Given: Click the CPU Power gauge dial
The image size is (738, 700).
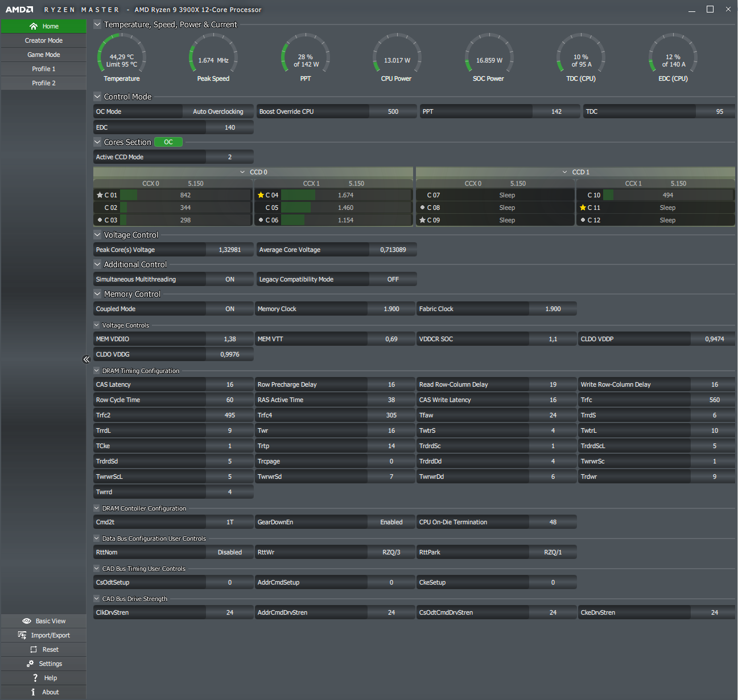Looking at the screenshot, I should coord(397,53).
